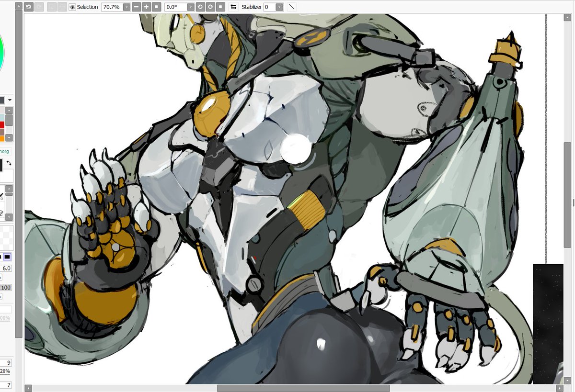The width and height of the screenshot is (575, 392).
Task: Toggle Selection visibility eye icon
Action: click(x=72, y=7)
